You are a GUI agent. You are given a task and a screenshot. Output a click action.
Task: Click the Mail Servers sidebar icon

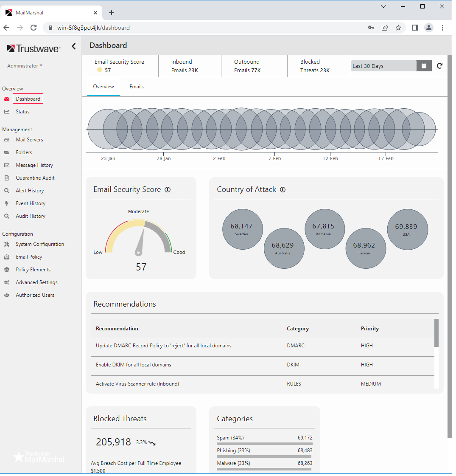coord(7,140)
